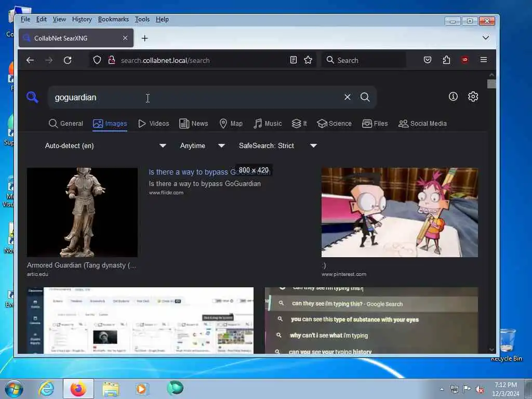Click the artic.edu source text
The image size is (532, 399).
37,274
